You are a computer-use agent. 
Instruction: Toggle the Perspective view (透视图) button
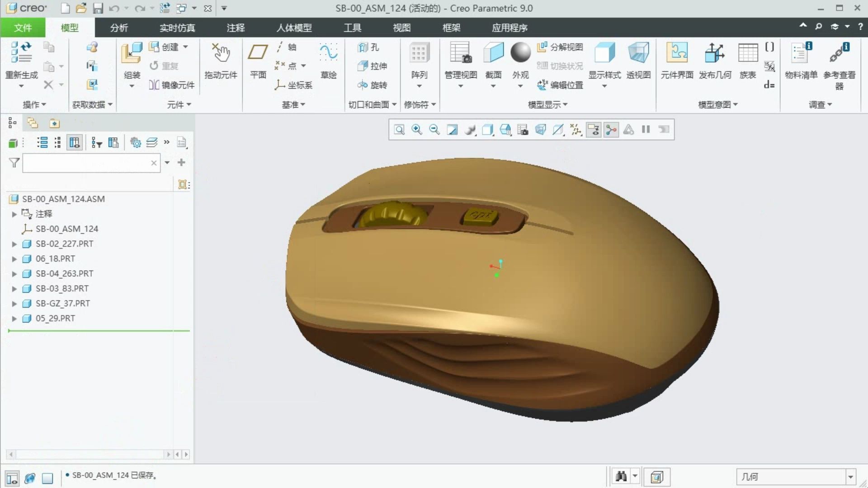638,54
